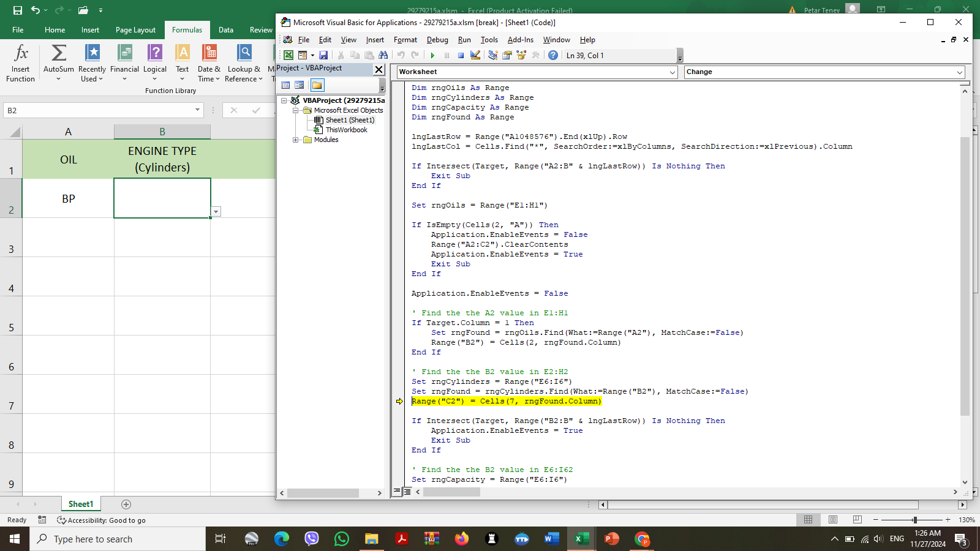Screen dimensions: 980x551
Task: Switch to Page Layout view button in status bar
Action: click(833, 520)
